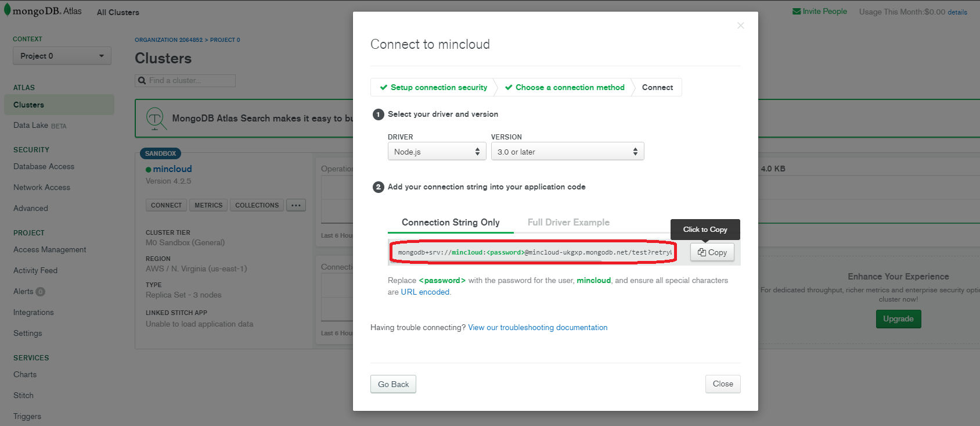Go to Choose a connection method step
The width and height of the screenshot is (980, 426).
click(x=565, y=87)
